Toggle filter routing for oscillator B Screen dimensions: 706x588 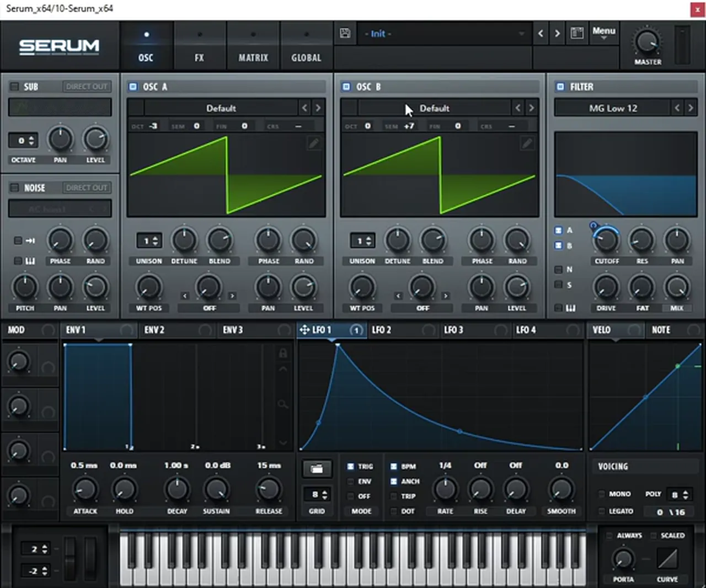pyautogui.click(x=559, y=245)
